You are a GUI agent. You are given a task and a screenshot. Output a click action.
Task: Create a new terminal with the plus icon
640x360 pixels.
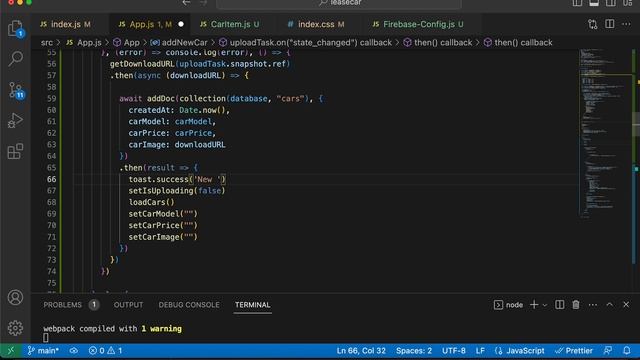(533, 304)
